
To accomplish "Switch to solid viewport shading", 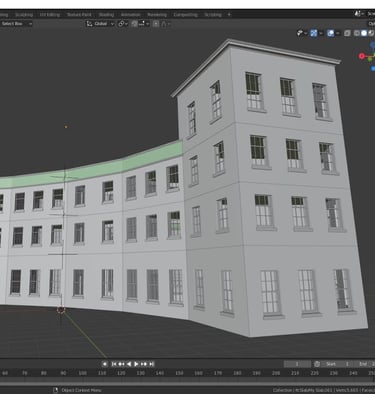I will (364, 33).
